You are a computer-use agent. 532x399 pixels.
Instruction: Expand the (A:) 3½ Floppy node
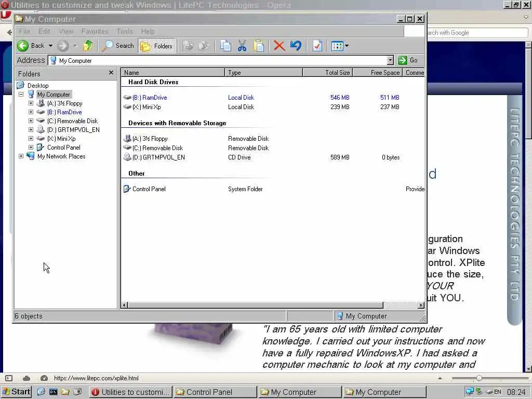tap(31, 103)
